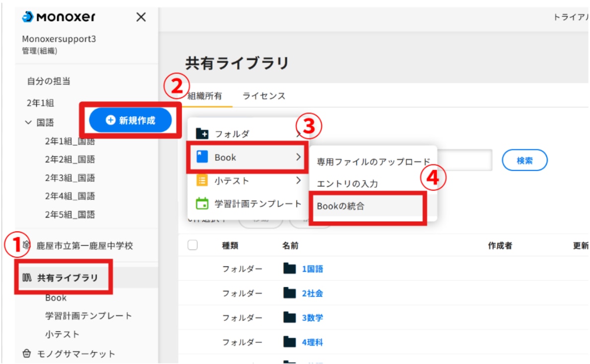Switch to the ライセンス tab
Viewport: 590px width, 364px height.
(x=264, y=96)
